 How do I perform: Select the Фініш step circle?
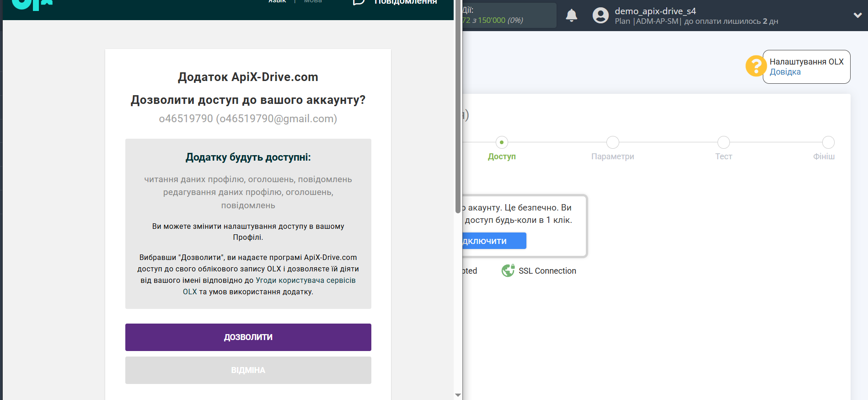click(x=828, y=142)
